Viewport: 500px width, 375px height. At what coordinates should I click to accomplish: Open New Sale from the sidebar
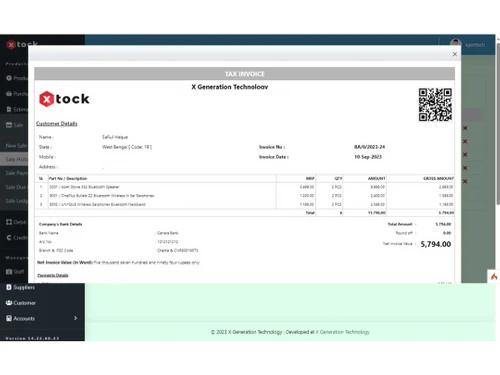(x=17, y=146)
